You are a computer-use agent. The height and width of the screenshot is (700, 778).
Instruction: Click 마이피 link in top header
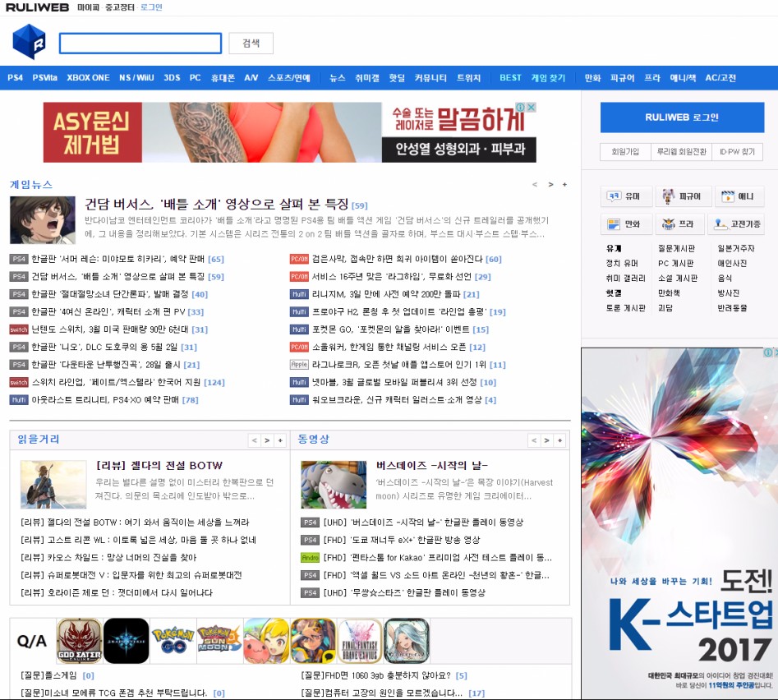(89, 7)
